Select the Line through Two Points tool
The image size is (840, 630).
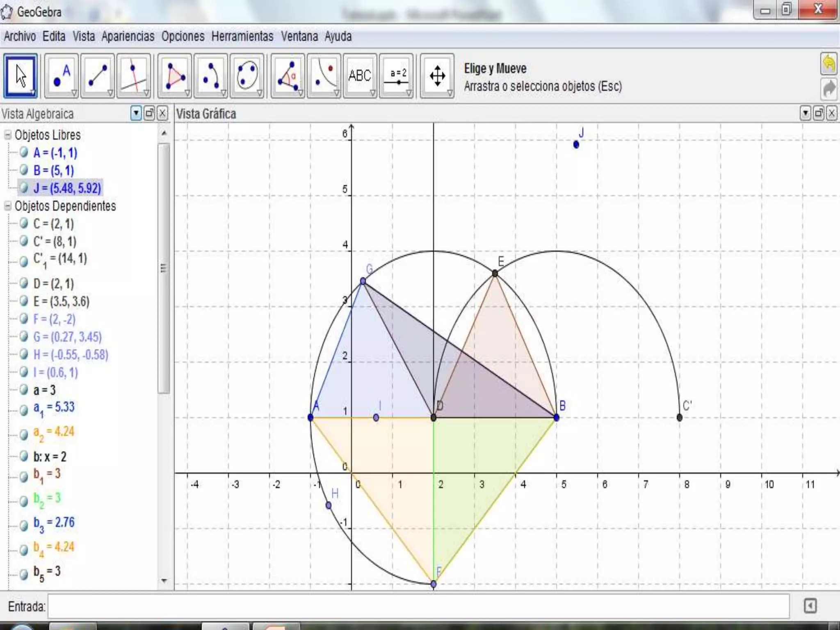pos(97,76)
